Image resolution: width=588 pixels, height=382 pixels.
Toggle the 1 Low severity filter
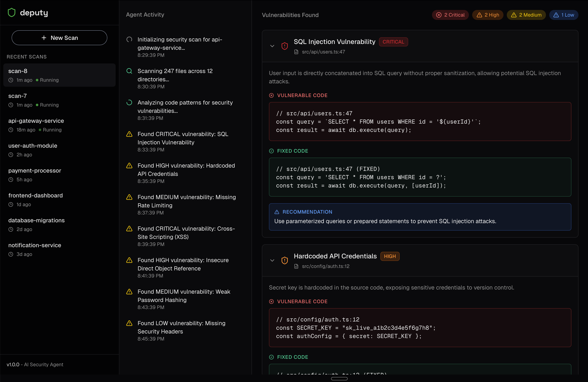(564, 15)
